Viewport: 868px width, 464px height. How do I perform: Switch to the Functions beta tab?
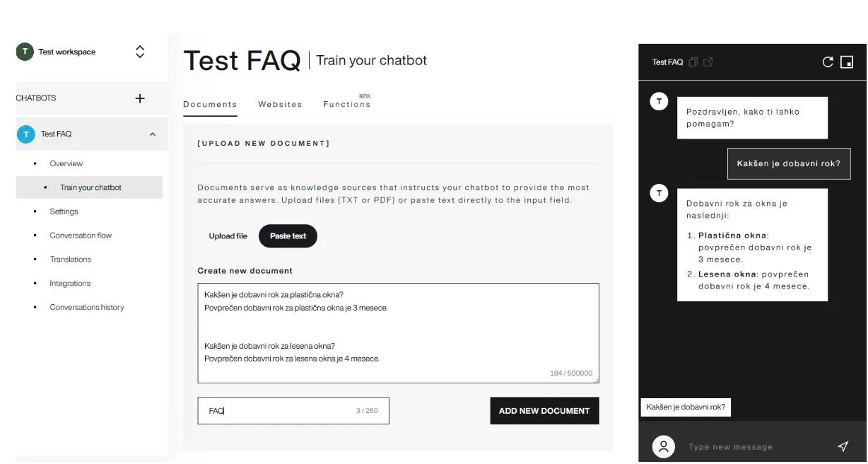tap(346, 104)
